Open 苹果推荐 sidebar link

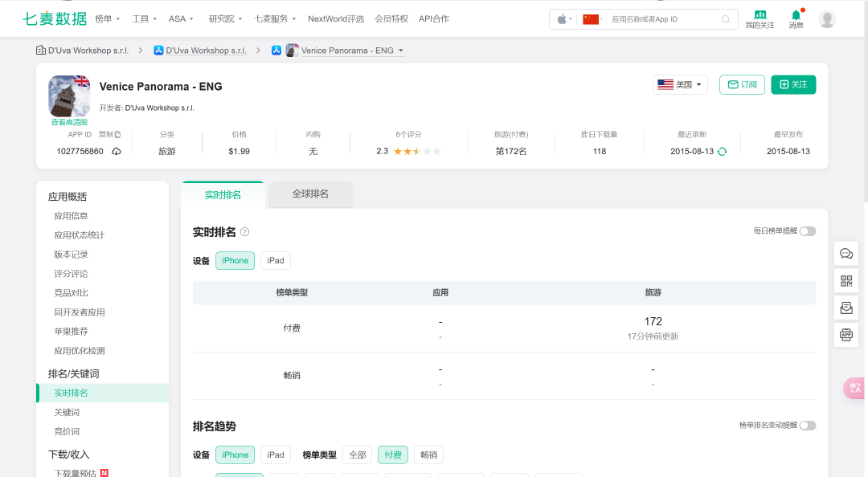click(x=71, y=332)
